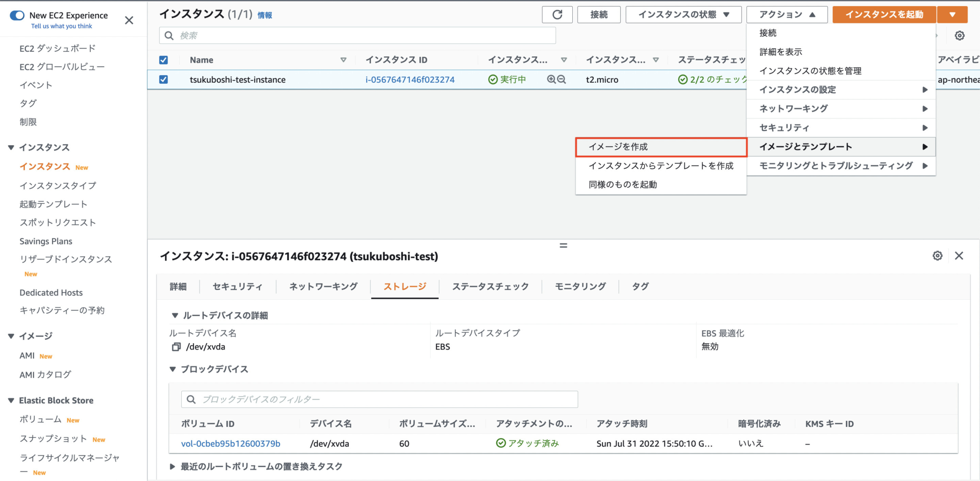
Task: Refresh the instance list
Action: tap(557, 14)
